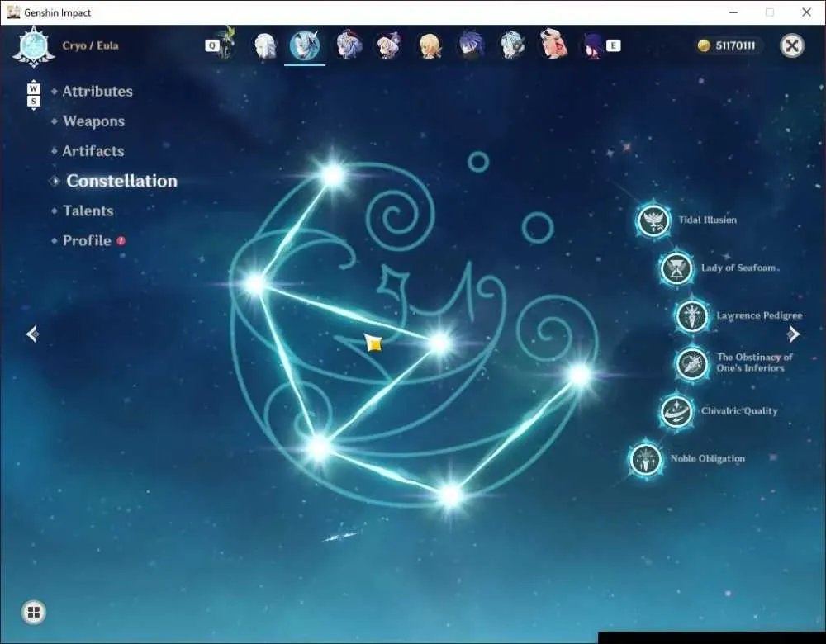Screen dimensions: 826x644
Task: Open the four-square menu icon in the bottom corner
Action: (34, 612)
